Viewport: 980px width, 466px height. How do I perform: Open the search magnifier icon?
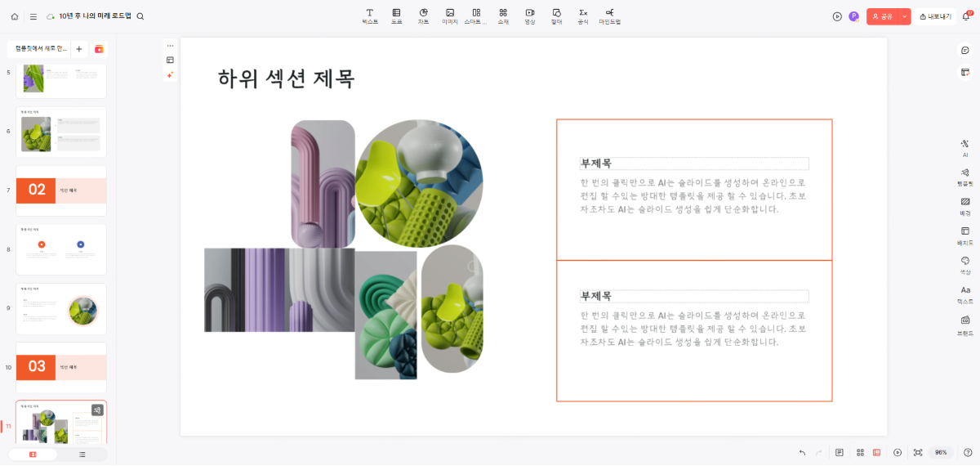coord(140,16)
